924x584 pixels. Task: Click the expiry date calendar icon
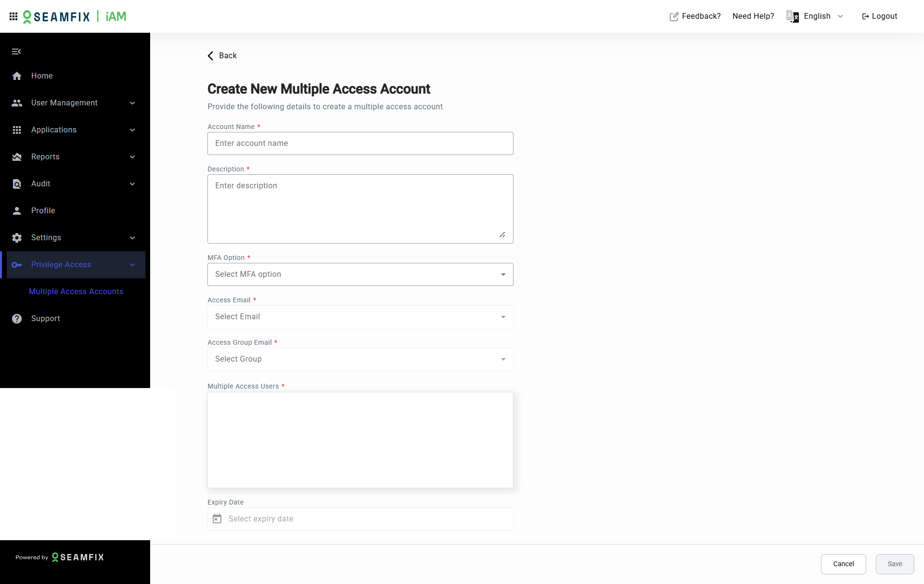click(217, 519)
